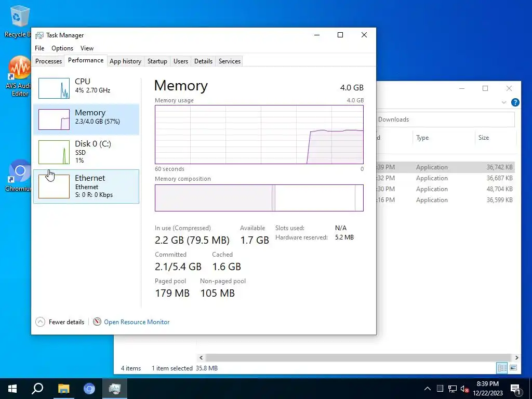Click the Task Manager title bar icon
This screenshot has height=399, width=532.
pyautogui.click(x=39, y=35)
